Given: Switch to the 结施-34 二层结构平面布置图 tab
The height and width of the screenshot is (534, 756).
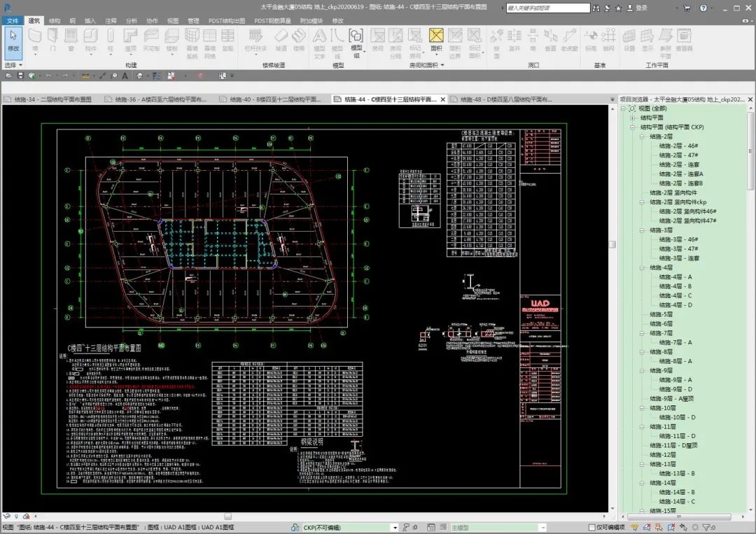Looking at the screenshot, I should pos(52,99).
